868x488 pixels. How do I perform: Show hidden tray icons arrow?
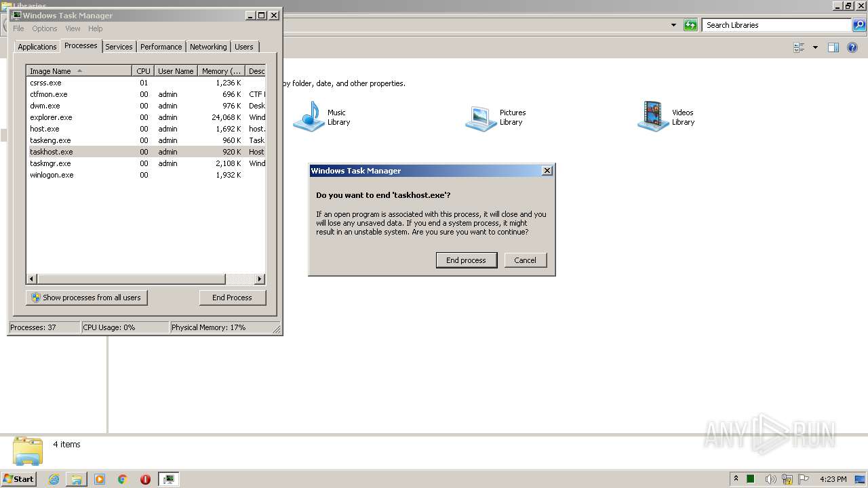pyautogui.click(x=736, y=479)
